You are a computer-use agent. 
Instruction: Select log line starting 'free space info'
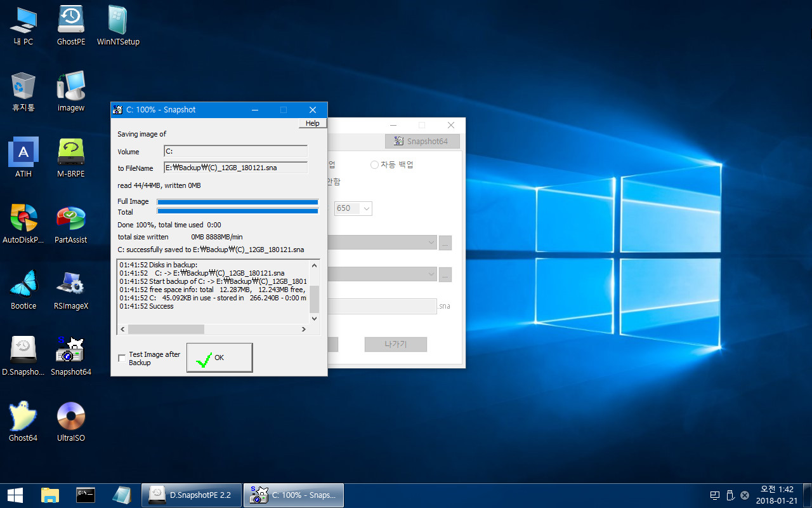[213, 290]
